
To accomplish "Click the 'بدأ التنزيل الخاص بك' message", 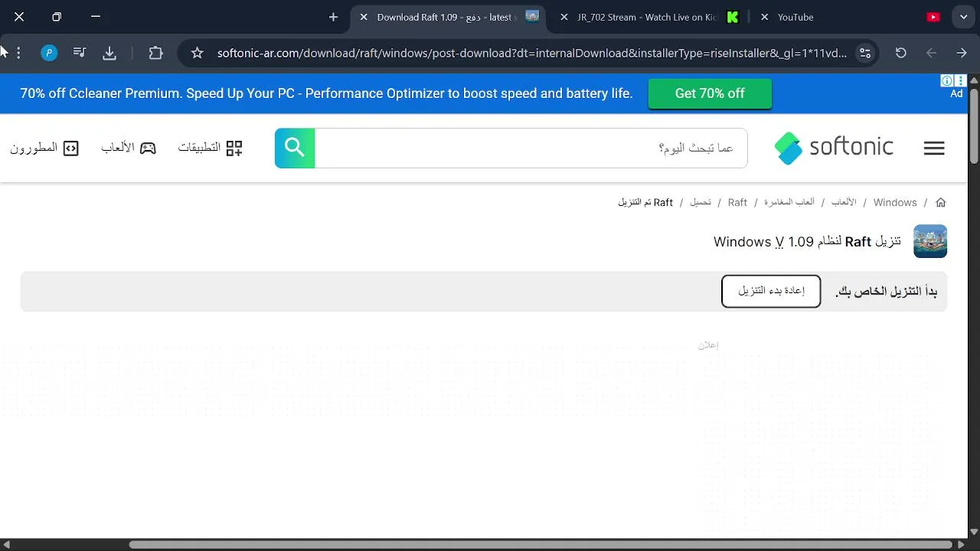I will [x=886, y=292].
